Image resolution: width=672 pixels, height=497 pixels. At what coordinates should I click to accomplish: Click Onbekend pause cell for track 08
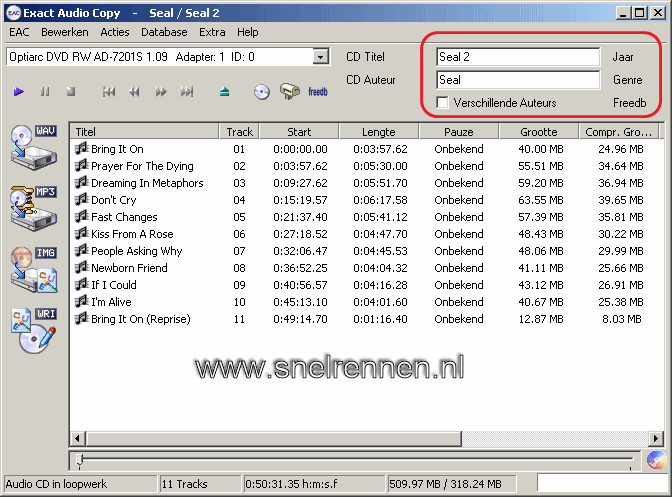click(x=459, y=268)
